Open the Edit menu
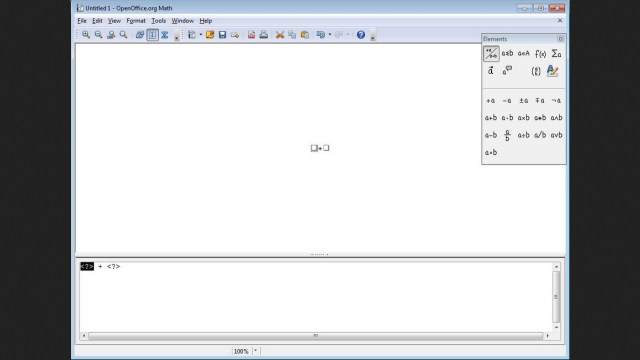640x360 pixels. tap(97, 21)
